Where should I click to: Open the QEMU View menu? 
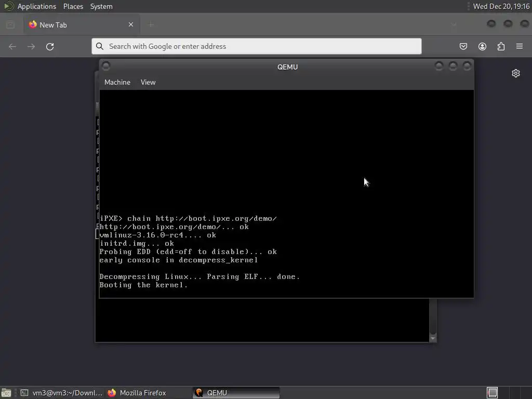point(148,82)
